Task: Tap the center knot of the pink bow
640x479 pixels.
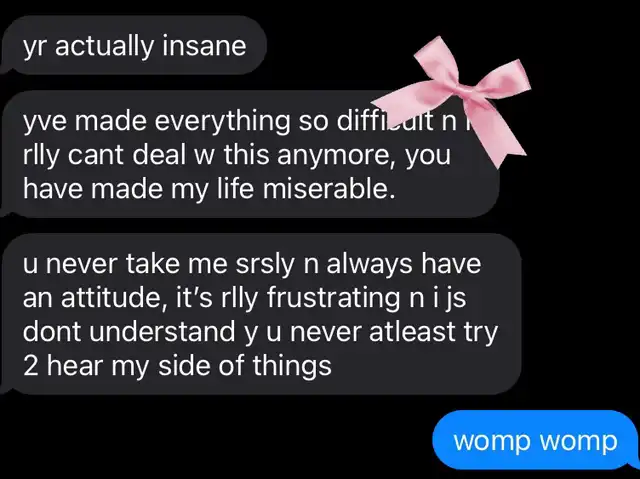Action: [x=462, y=89]
